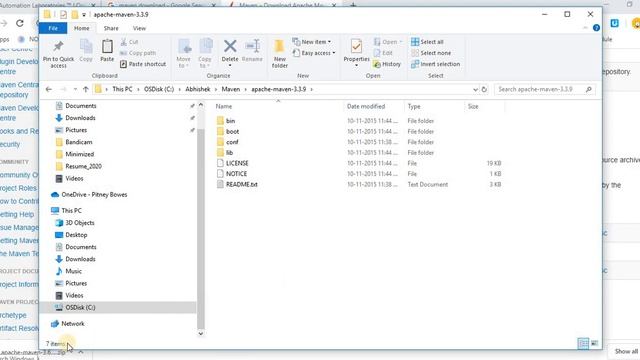Click Paste shortcut in Clipboard group
The height and width of the screenshot is (360, 640).
click(143, 64)
